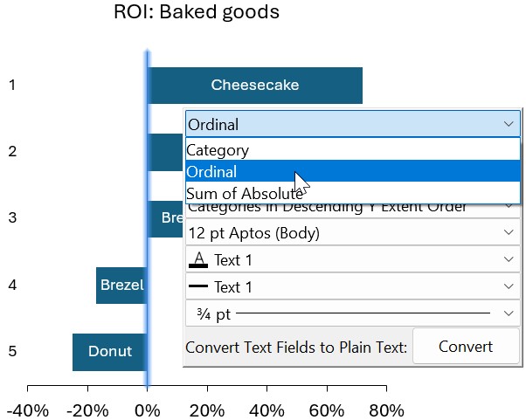526x420 pixels.
Task: Click the -20% axis label
Action: [87, 410]
